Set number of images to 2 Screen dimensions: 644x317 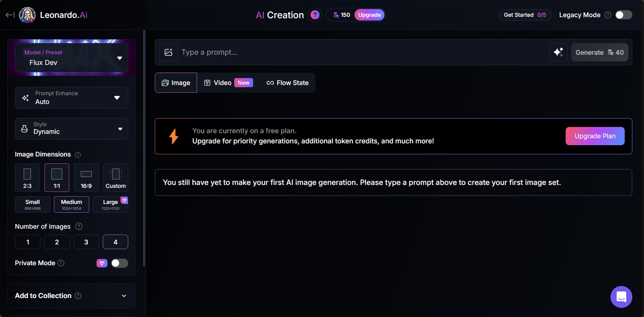(57, 242)
